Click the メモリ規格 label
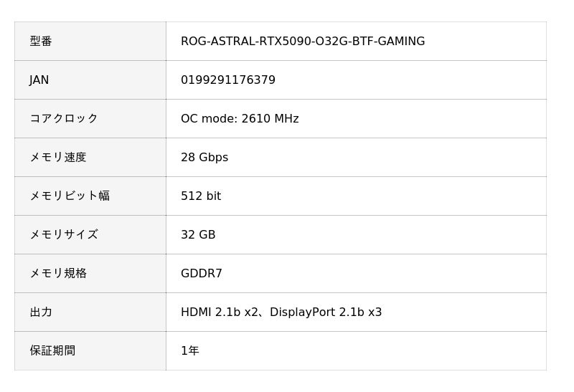The height and width of the screenshot is (392, 574). [57, 274]
